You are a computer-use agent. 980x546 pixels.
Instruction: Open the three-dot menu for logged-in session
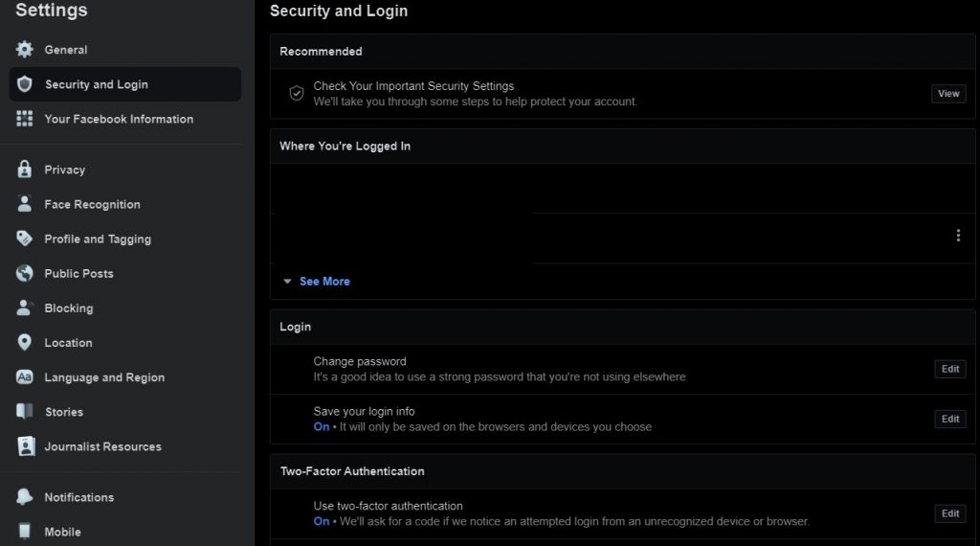pyautogui.click(x=957, y=235)
